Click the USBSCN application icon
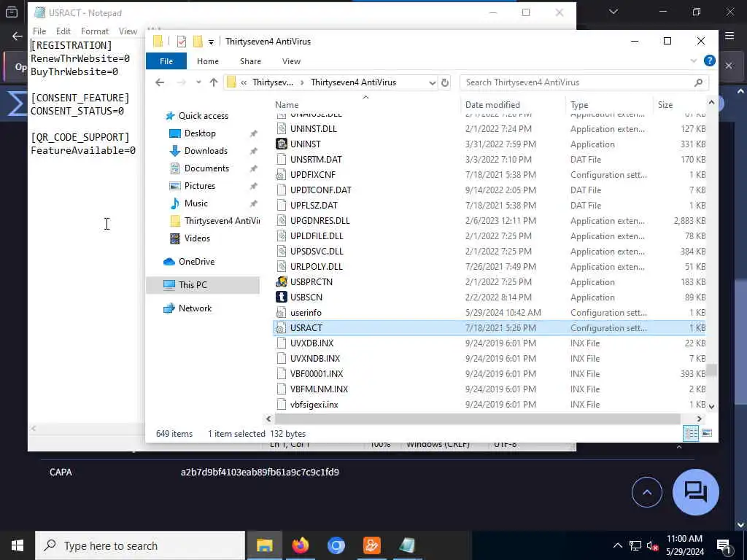747x560 pixels. tap(281, 297)
